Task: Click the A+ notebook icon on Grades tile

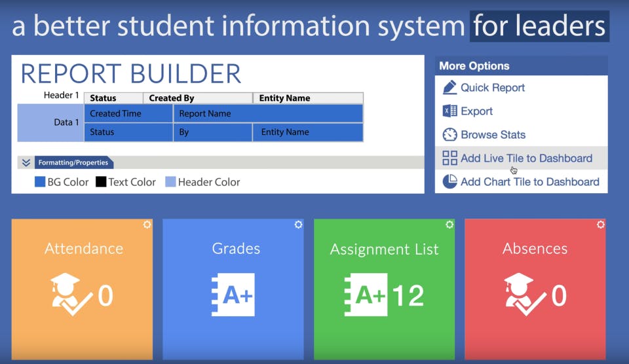Action: pos(233,295)
